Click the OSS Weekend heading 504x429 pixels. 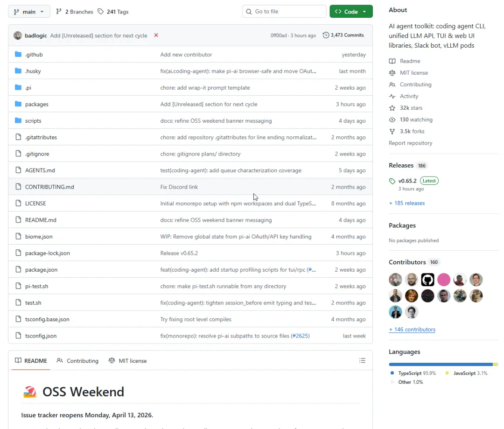point(83,392)
